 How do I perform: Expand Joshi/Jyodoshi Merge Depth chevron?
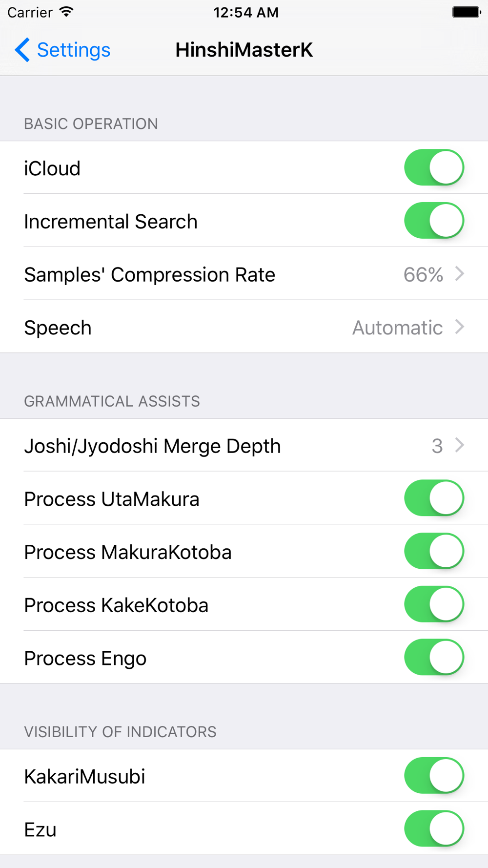[x=459, y=445]
